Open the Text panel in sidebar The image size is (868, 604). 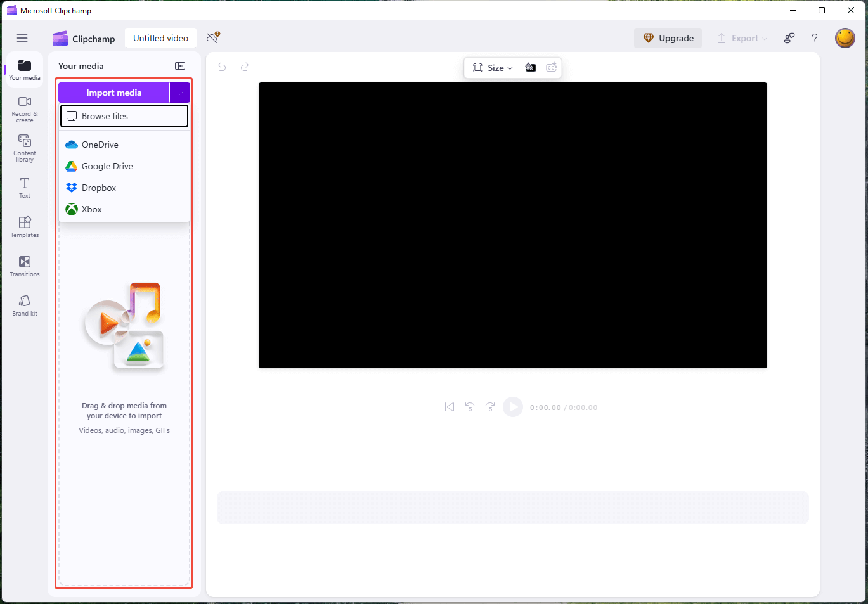[x=24, y=188]
